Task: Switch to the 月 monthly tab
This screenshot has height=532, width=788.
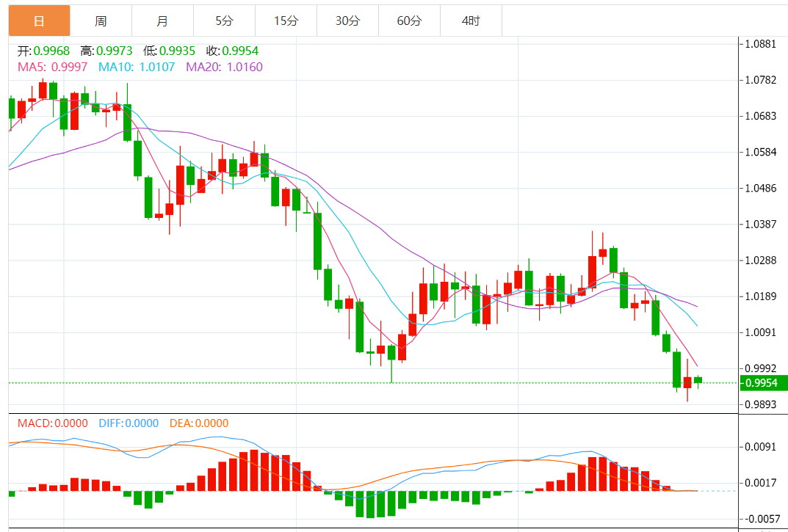Action: [163, 21]
